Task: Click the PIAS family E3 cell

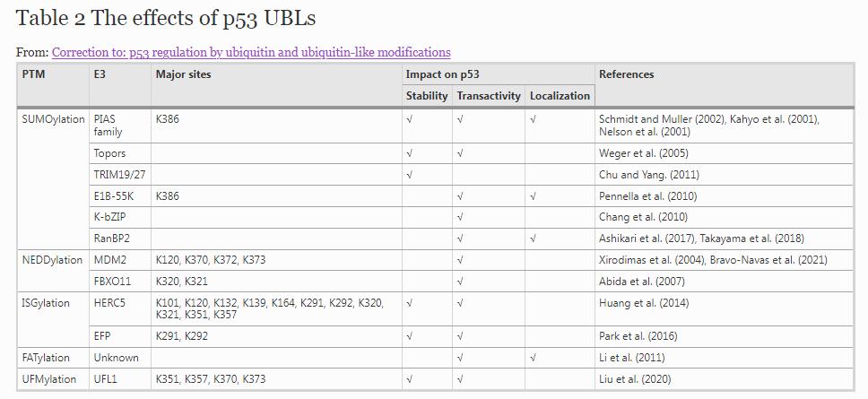Action: (x=108, y=126)
